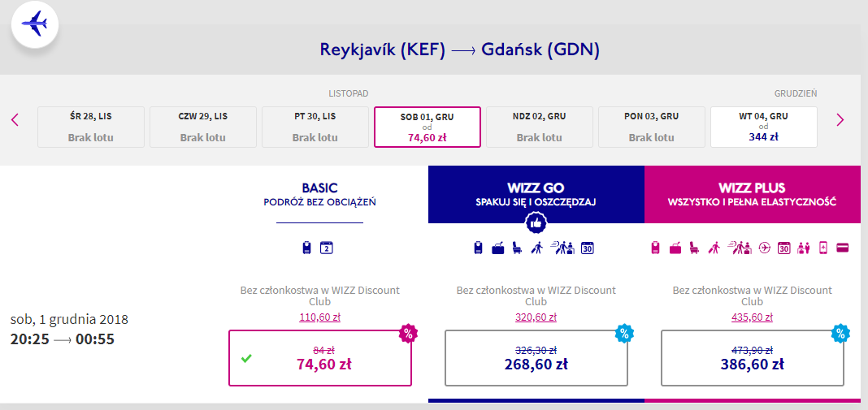Show previous dates with left arrow
Viewport: 868px width, 410px height.
tap(15, 120)
